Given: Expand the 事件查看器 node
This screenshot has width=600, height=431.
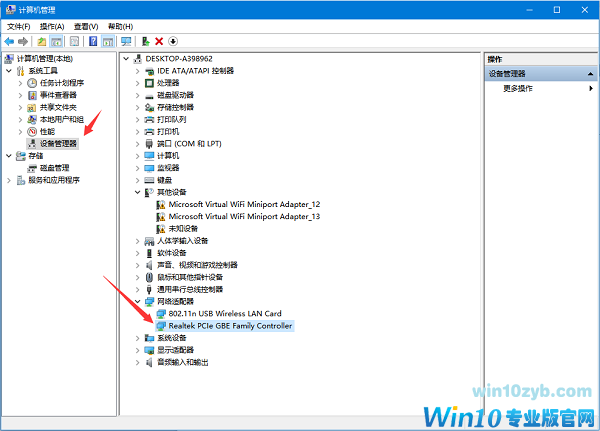Looking at the screenshot, I should [x=20, y=95].
